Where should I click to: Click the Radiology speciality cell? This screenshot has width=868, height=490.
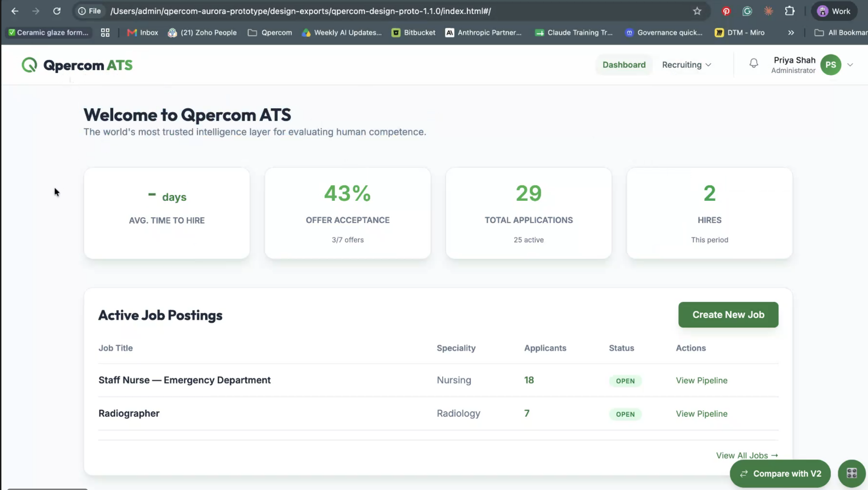(458, 413)
